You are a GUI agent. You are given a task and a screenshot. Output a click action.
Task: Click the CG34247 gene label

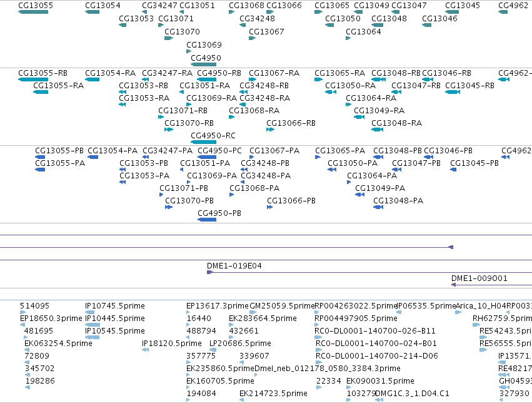[x=159, y=6]
